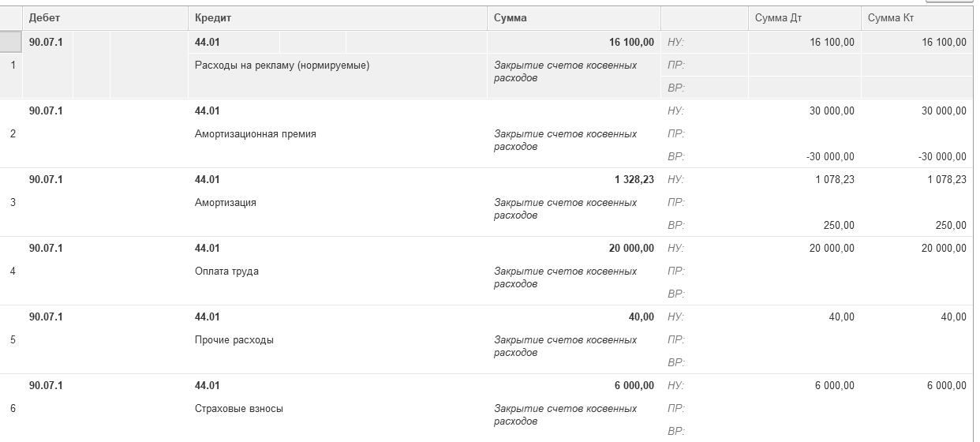This screenshot has height=442, width=980.
Task: Click the 1 328,23 amount in Сумма
Action: (x=634, y=180)
